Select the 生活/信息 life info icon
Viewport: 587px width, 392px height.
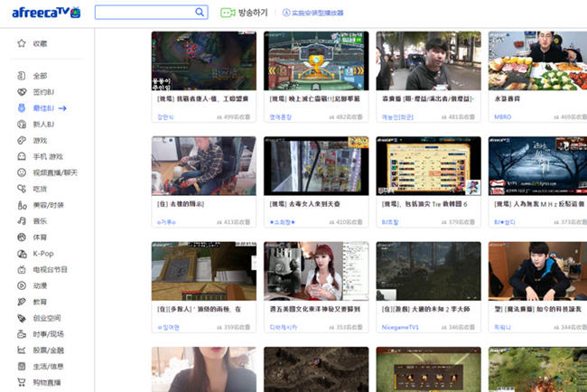point(22,366)
